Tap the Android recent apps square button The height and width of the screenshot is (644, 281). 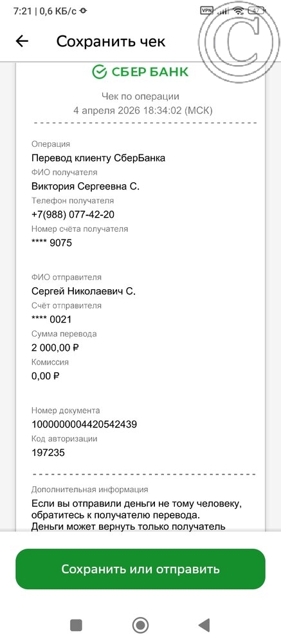77,625
